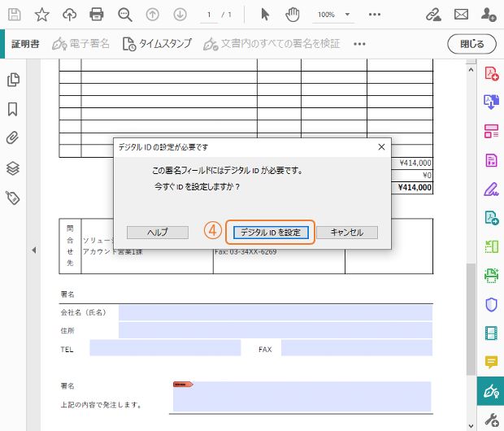Select the Certificates tool highlighted in teal
The width and height of the screenshot is (504, 431).
pos(490,391)
